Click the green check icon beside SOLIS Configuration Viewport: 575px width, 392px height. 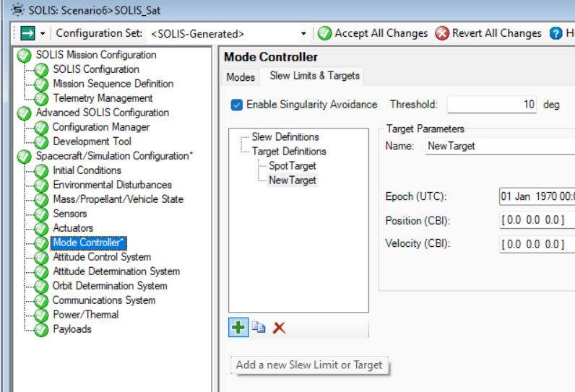click(x=41, y=70)
